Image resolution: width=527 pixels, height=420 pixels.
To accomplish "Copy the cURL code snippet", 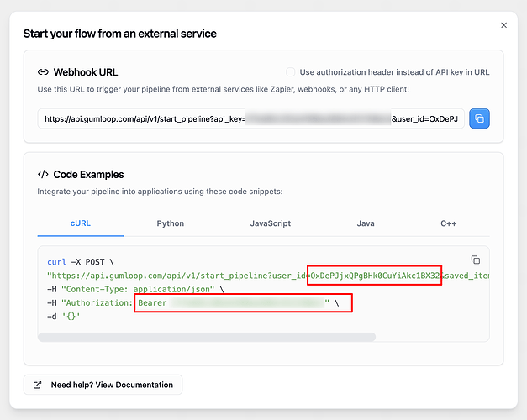I will [476, 260].
